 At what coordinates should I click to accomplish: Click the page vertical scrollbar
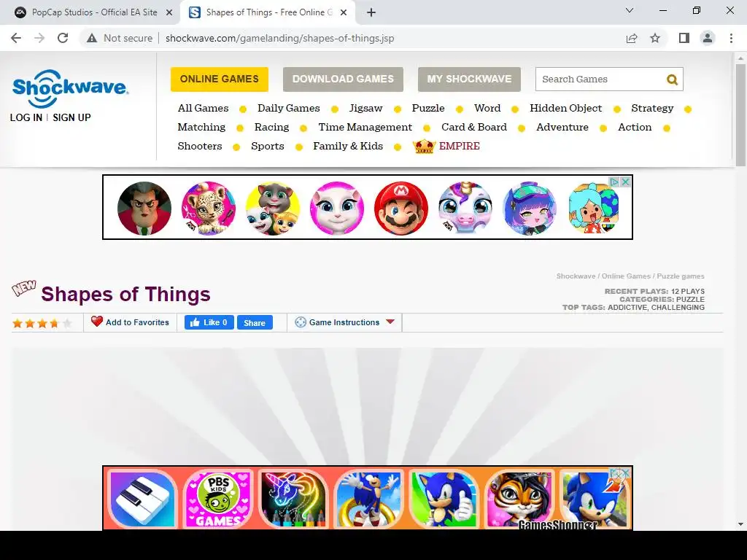point(740,114)
